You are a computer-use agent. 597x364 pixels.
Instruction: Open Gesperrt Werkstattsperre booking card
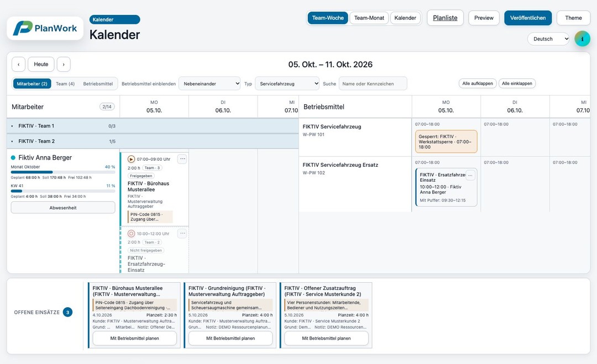[446, 141]
